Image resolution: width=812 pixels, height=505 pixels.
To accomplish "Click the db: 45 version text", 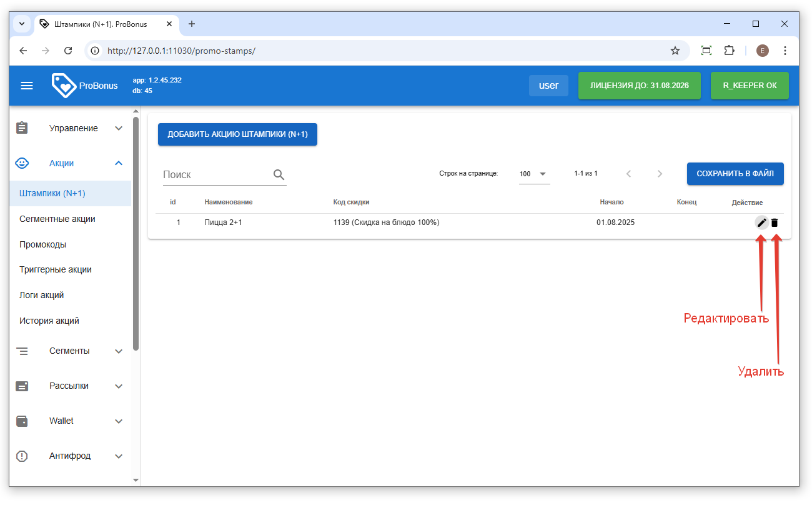I will [142, 91].
